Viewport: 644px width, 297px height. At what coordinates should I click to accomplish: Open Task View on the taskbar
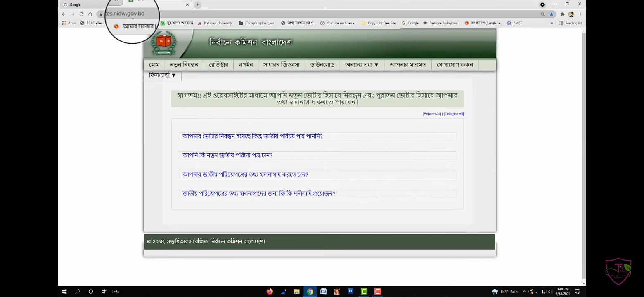(104, 292)
